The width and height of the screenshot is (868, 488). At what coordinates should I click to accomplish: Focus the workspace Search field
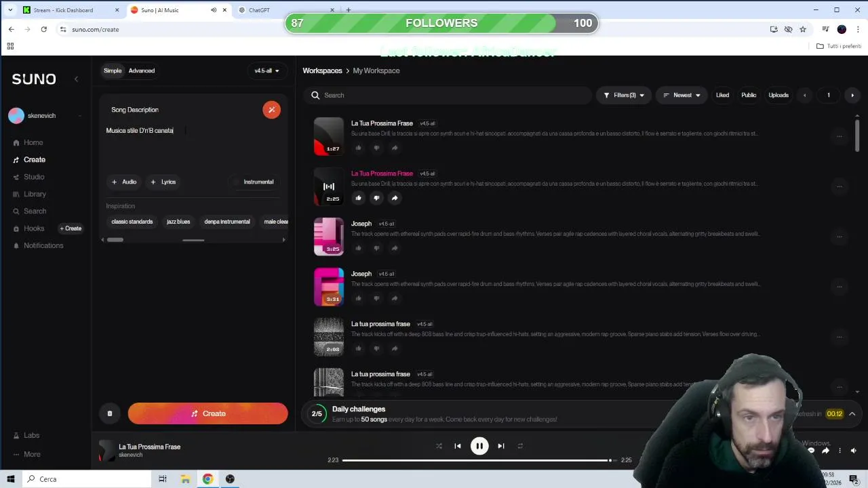tap(448, 96)
